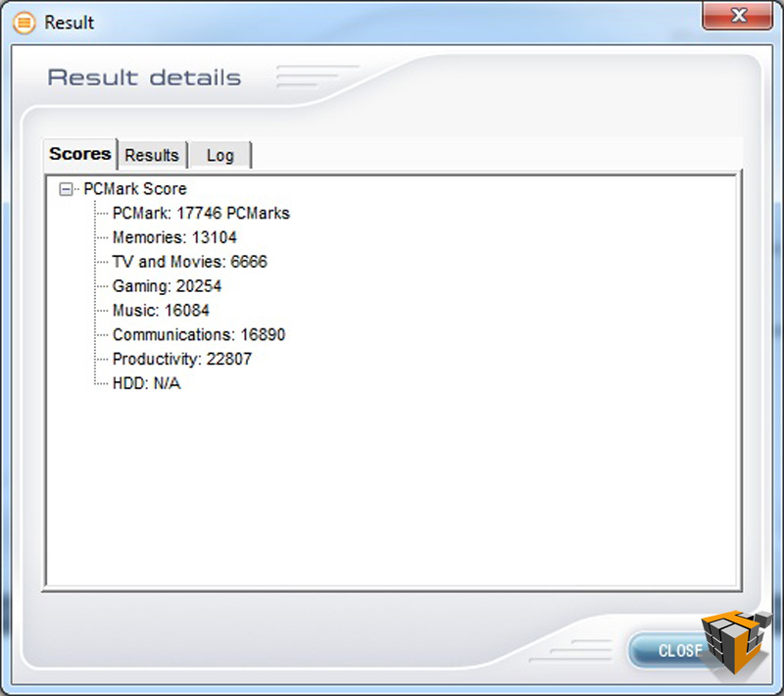This screenshot has width=784, height=696.
Task: Switch to the Scores tab
Action: point(80,154)
